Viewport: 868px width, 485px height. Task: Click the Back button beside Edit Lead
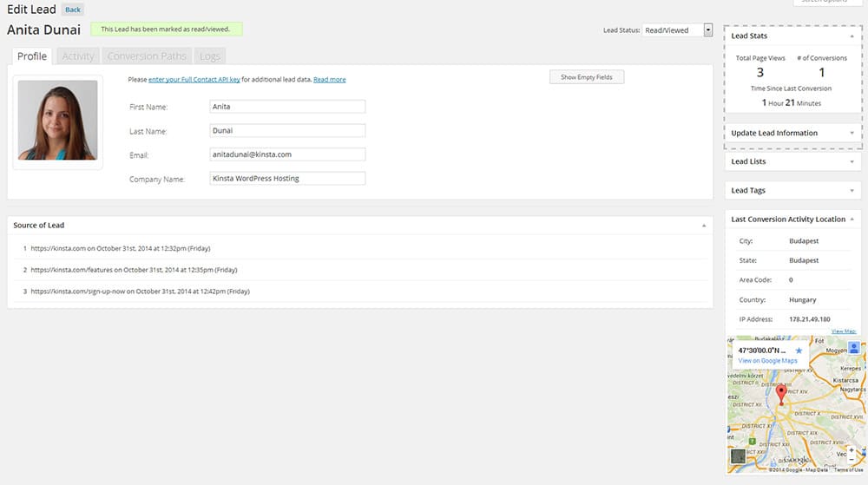coord(73,10)
